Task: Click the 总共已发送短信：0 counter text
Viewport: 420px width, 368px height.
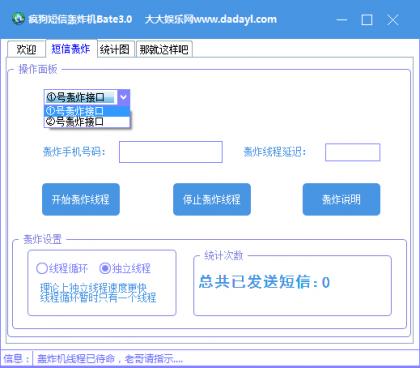Action: [x=264, y=282]
